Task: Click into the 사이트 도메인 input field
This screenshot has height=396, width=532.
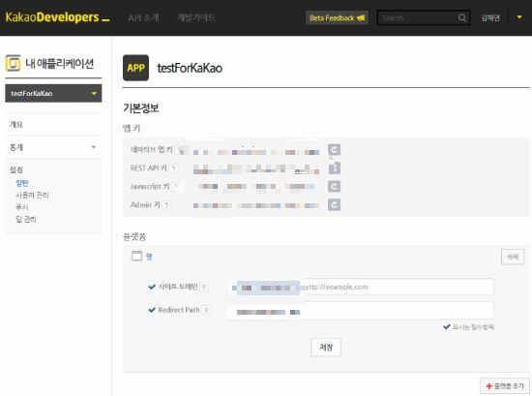Action: (x=361, y=287)
